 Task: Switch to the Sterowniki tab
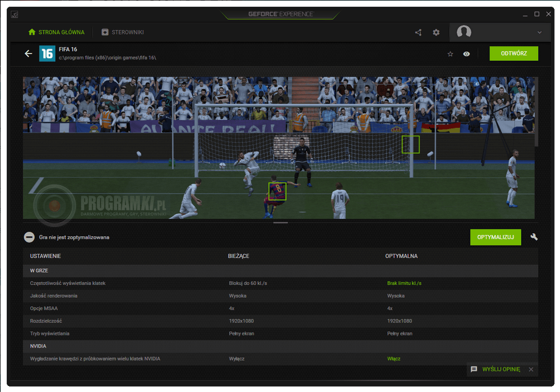(x=122, y=32)
